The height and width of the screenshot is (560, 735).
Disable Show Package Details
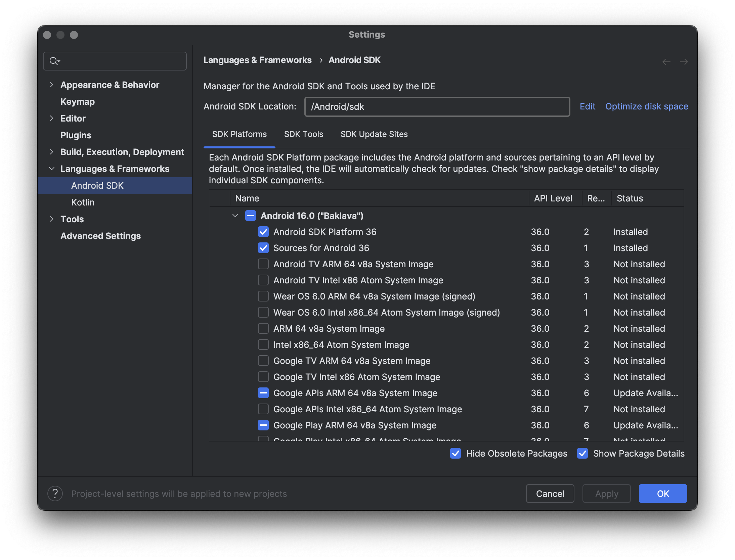pyautogui.click(x=582, y=453)
